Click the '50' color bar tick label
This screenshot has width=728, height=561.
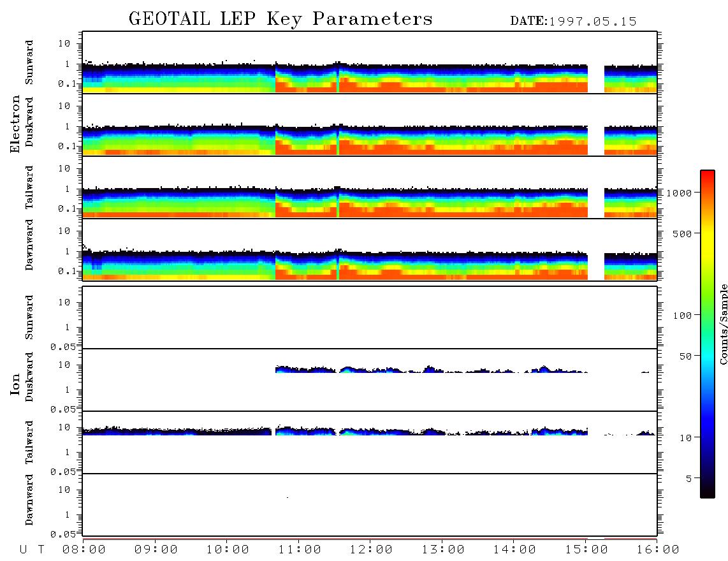coord(686,356)
